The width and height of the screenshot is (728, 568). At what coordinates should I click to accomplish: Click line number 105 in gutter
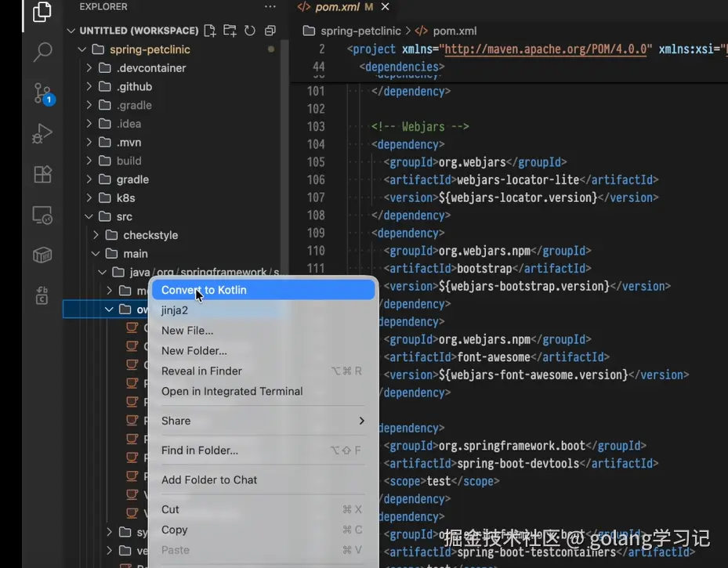click(316, 162)
